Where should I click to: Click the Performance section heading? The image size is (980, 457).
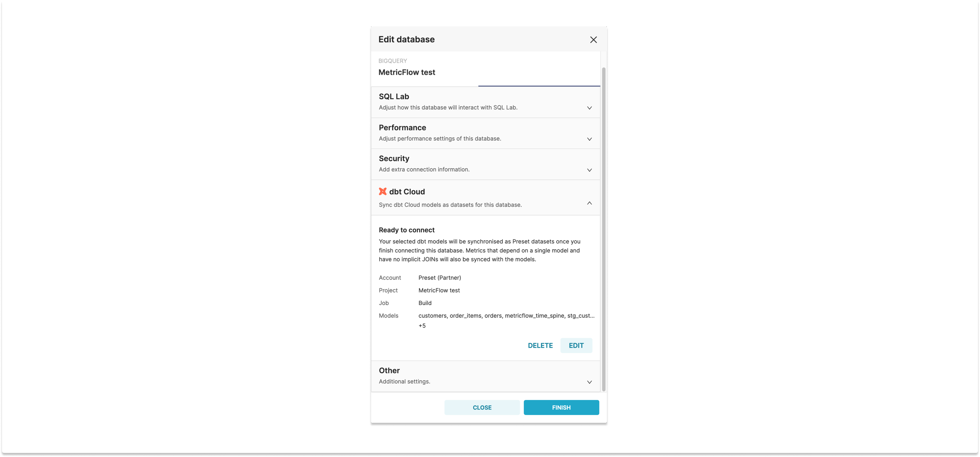402,128
